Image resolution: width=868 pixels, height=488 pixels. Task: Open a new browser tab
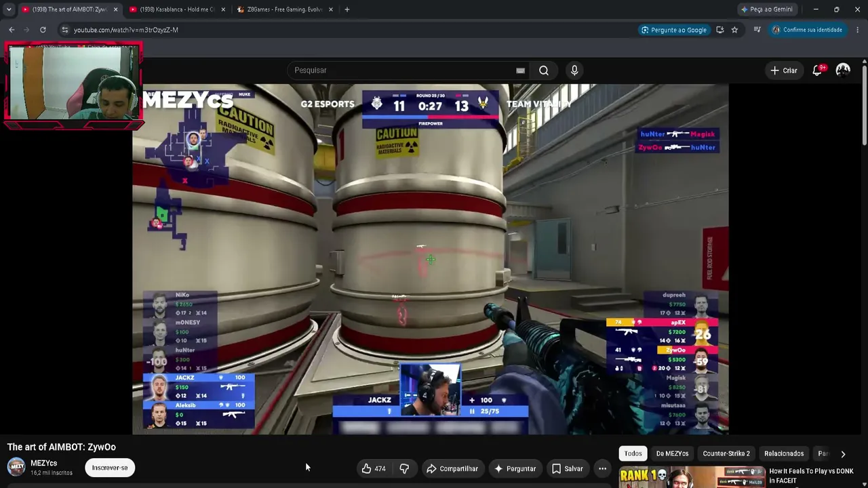[347, 9]
